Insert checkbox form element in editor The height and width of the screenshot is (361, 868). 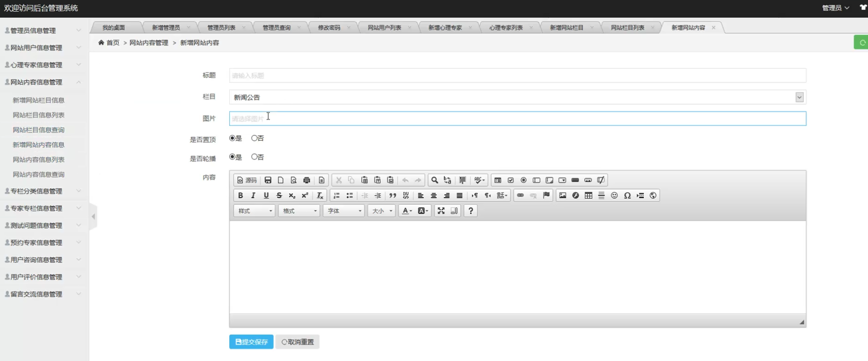[x=511, y=180]
